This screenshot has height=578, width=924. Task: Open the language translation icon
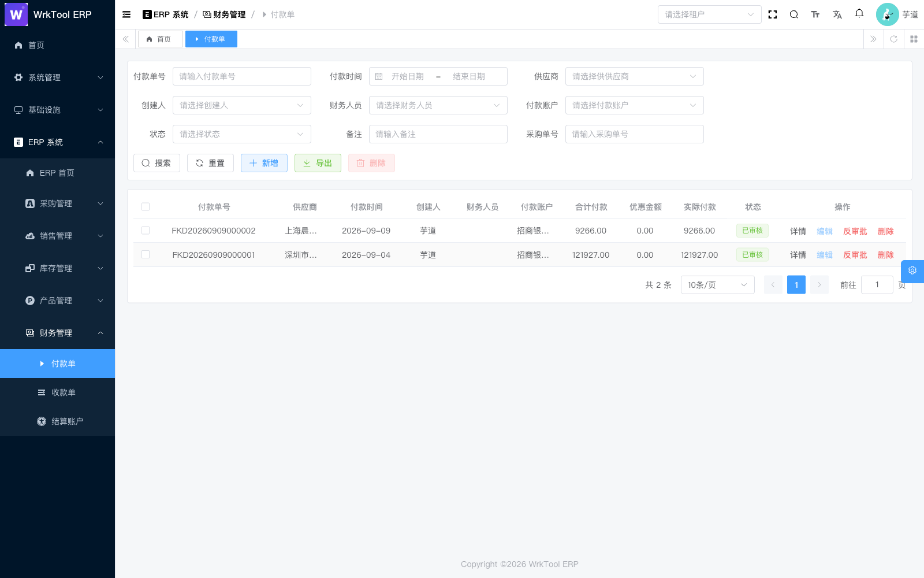point(837,14)
